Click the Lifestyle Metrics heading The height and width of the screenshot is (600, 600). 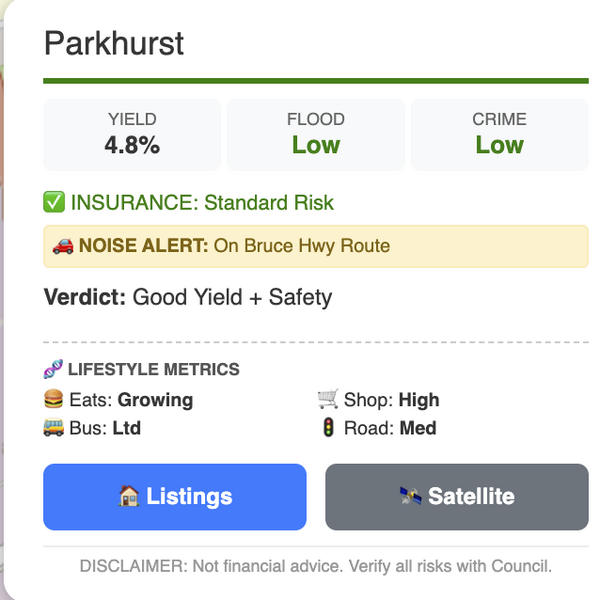click(x=153, y=370)
